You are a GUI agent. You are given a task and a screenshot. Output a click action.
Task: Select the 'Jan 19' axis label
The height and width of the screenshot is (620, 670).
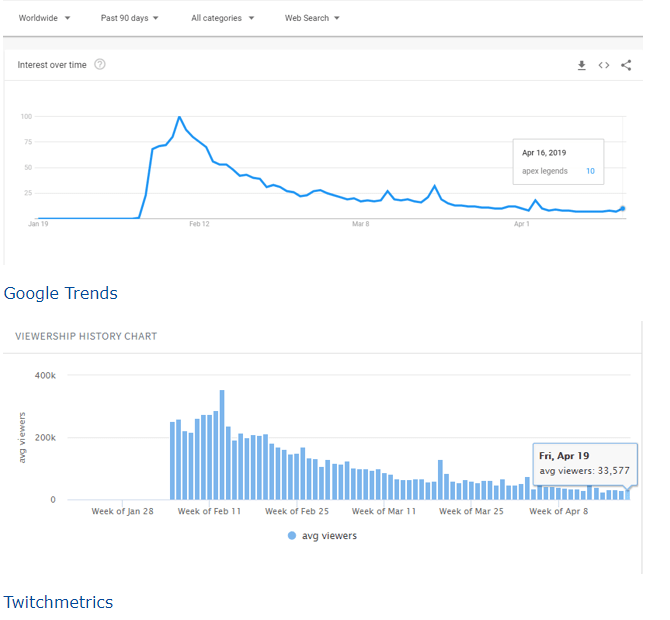pyautogui.click(x=38, y=224)
